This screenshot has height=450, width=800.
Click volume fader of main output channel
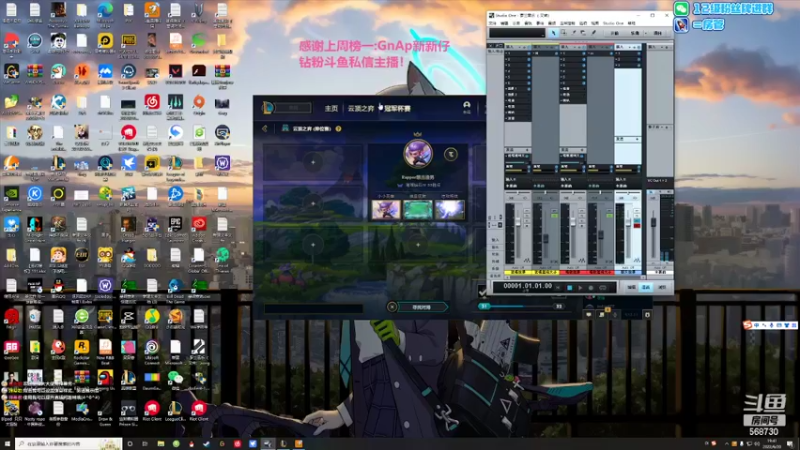pos(653,222)
